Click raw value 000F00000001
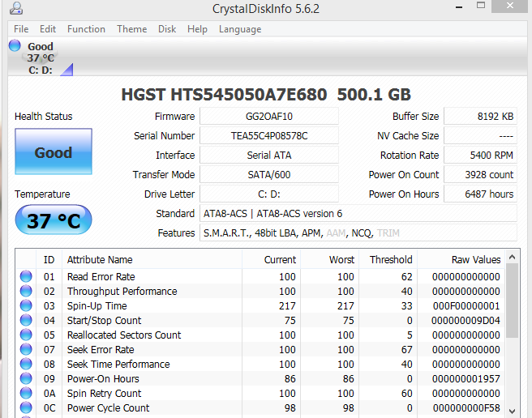532x418 pixels. tap(466, 305)
